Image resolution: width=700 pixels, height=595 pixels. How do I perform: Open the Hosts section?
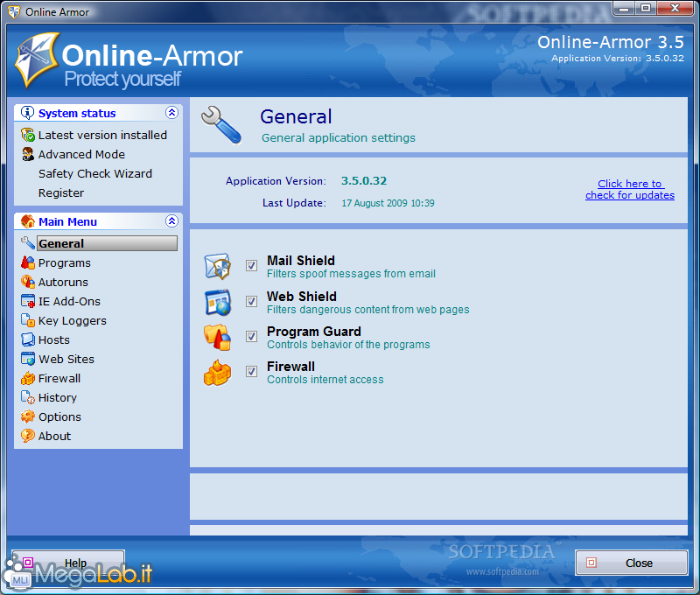click(54, 339)
